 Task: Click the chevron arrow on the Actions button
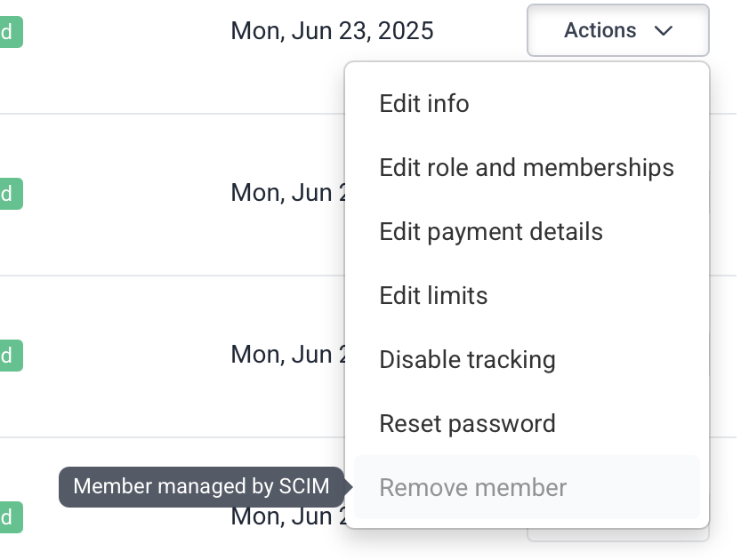[x=664, y=31]
